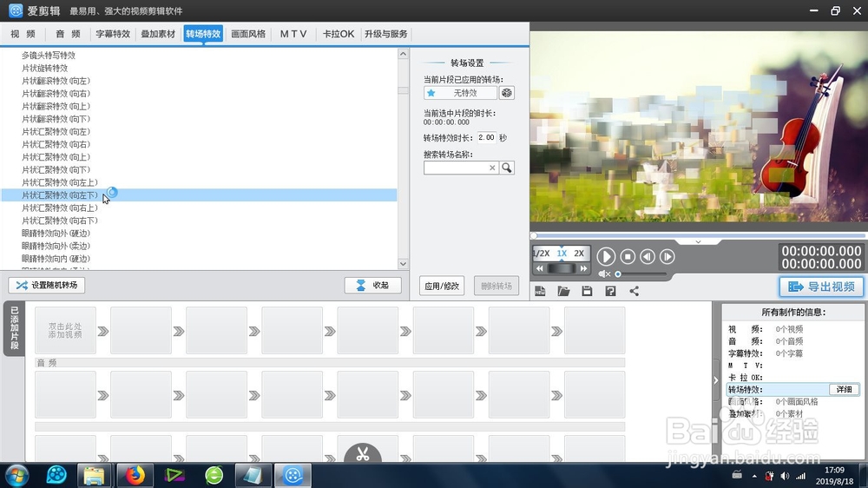The image size is (868, 488).
Task: Stop the video preview
Action: (x=628, y=256)
